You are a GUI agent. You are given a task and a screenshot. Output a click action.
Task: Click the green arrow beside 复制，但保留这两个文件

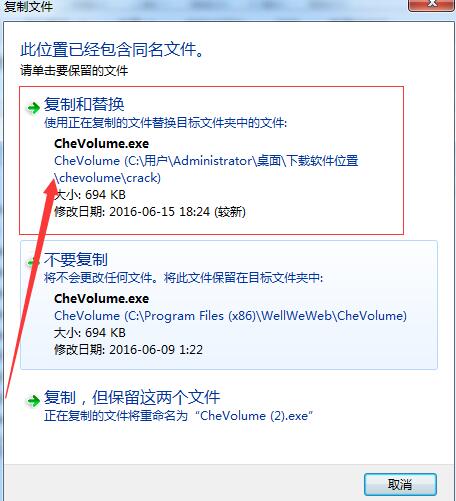click(33, 400)
